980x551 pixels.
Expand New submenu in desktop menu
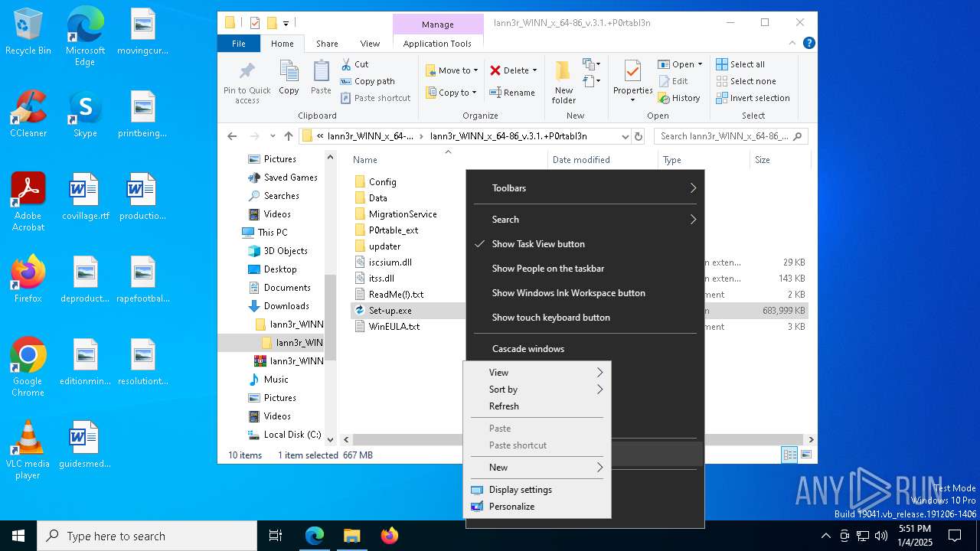(x=537, y=468)
